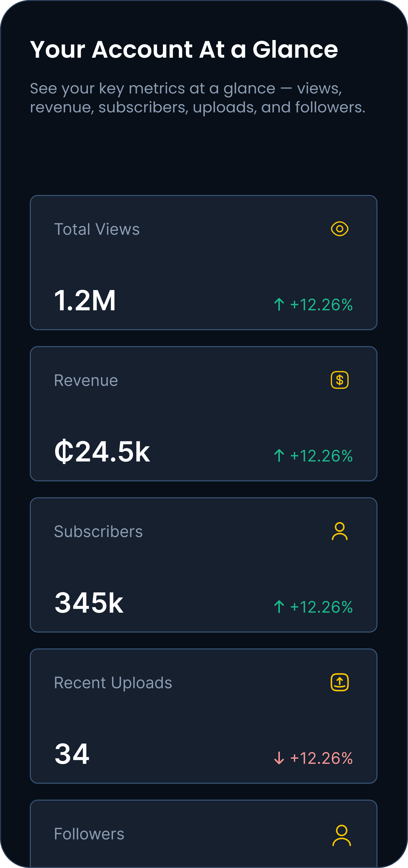Open the Recent Uploads label
Viewport: 408px width, 868px height.
coord(113,683)
